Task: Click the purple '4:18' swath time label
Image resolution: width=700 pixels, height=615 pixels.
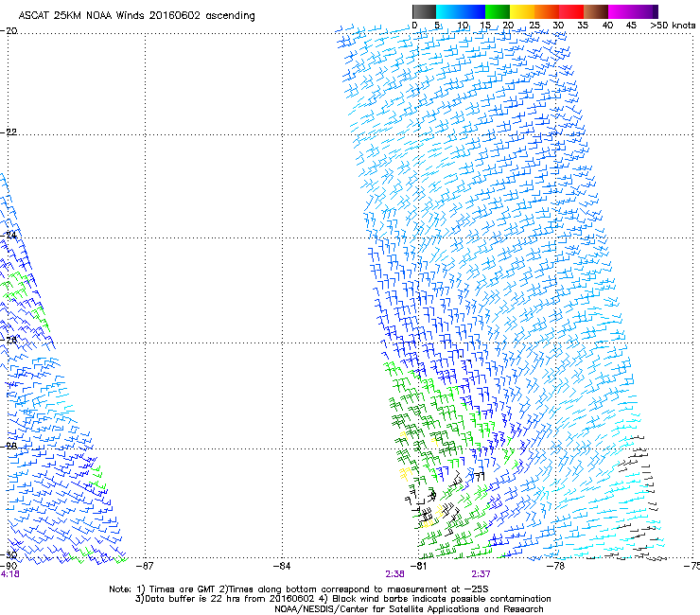Action: tap(9, 574)
